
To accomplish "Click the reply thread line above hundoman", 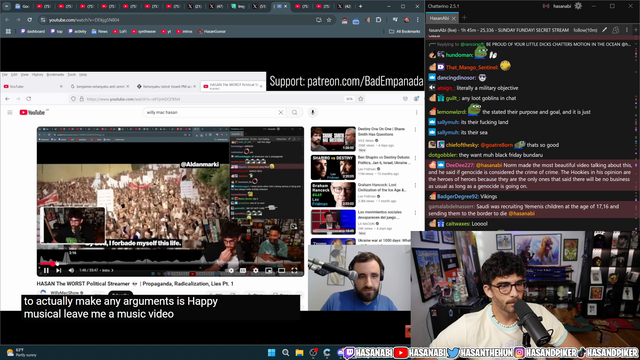I will coord(531,44).
